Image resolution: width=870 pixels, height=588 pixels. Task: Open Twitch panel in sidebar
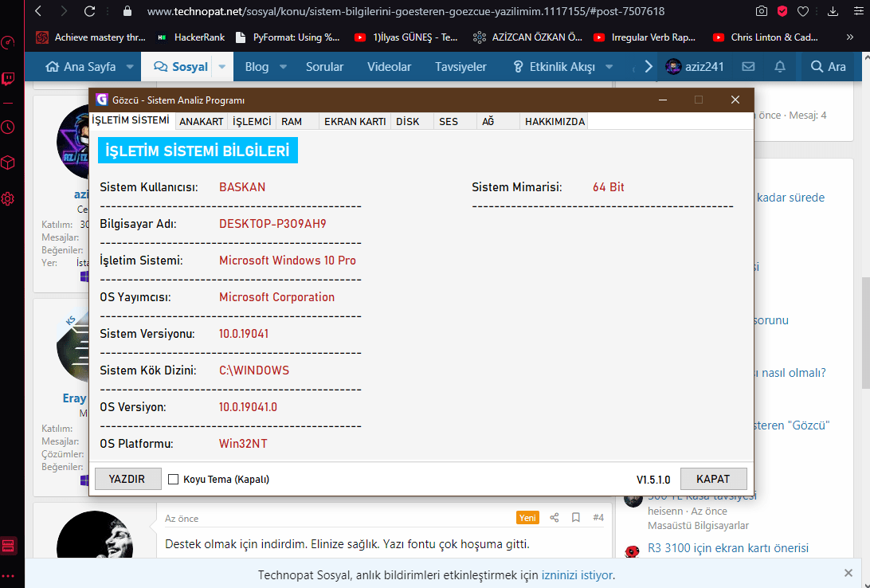coord(8,79)
